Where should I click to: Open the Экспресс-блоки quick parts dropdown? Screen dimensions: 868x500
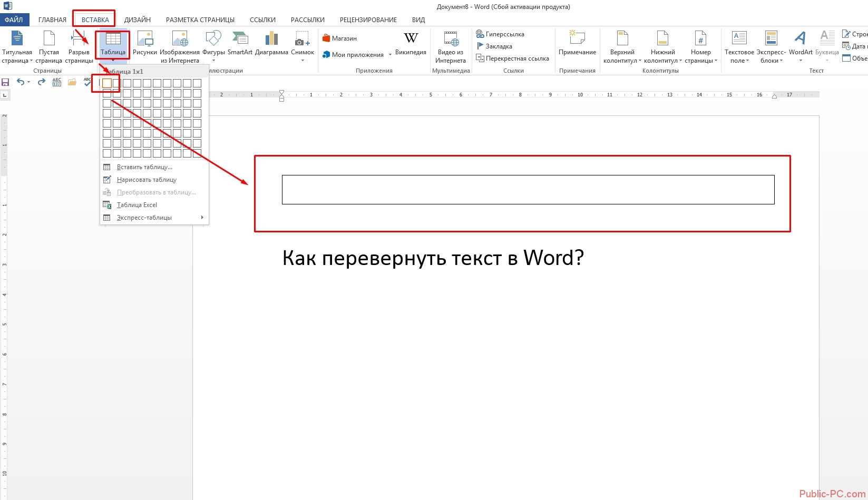[771, 47]
